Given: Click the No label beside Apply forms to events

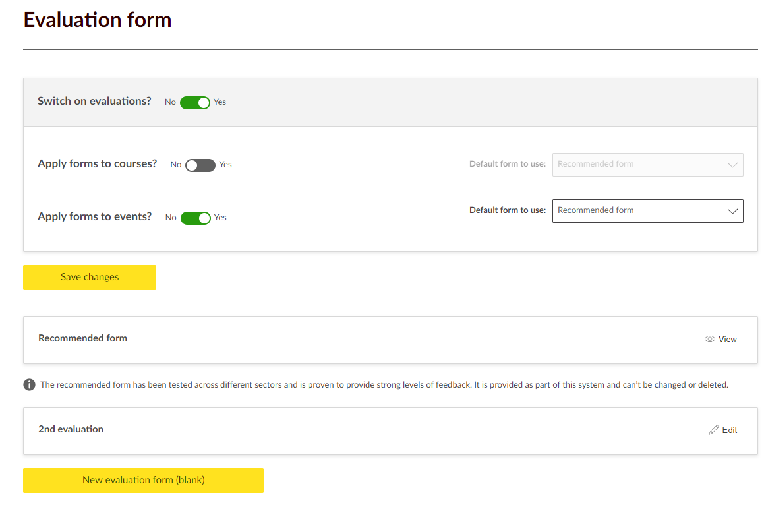Looking at the screenshot, I should coord(171,218).
